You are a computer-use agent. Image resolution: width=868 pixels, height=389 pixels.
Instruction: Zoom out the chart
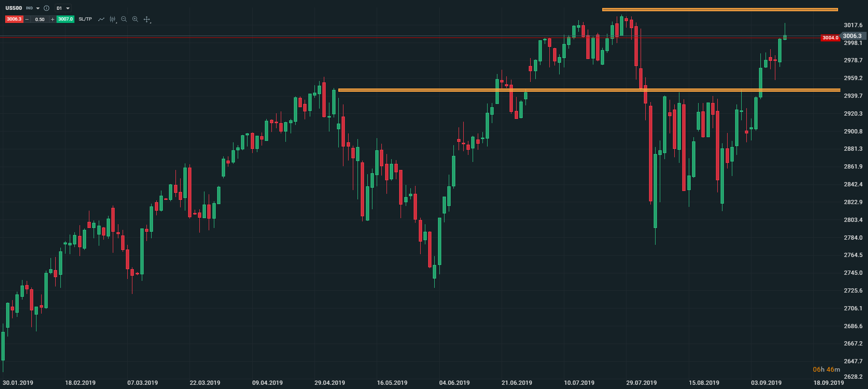point(124,19)
